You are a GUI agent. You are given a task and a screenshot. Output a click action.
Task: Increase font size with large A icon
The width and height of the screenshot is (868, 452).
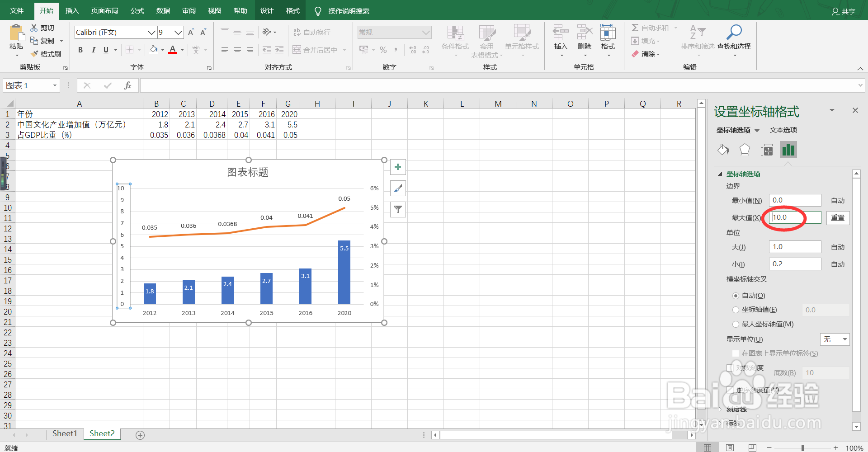pyautogui.click(x=191, y=32)
